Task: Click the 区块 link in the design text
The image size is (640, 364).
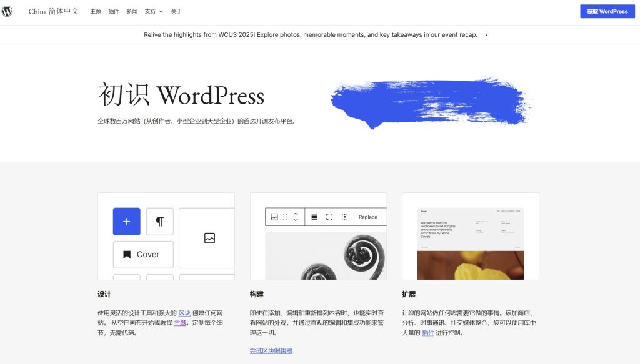Action: 184,313
